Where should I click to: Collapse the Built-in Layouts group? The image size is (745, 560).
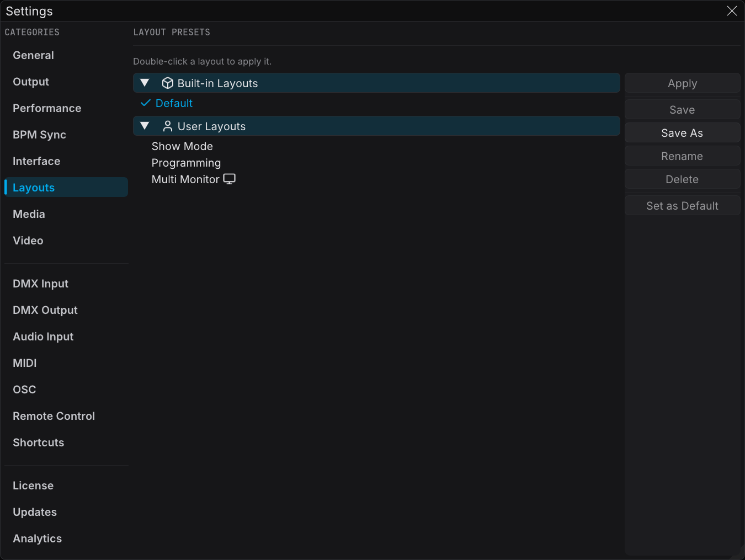(x=145, y=83)
